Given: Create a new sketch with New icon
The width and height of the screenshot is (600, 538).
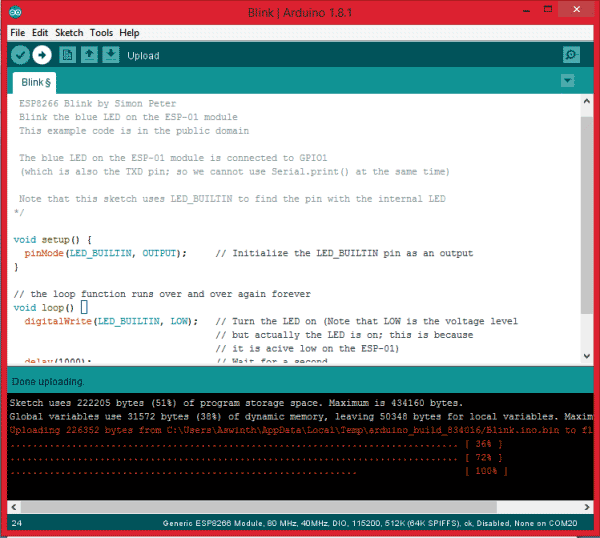Looking at the screenshot, I should point(67,55).
